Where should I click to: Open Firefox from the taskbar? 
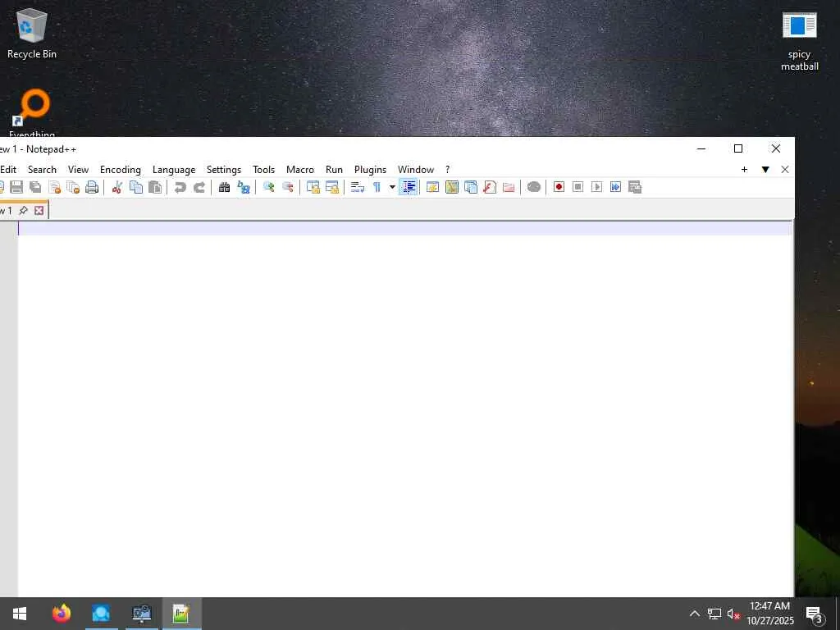(x=62, y=614)
